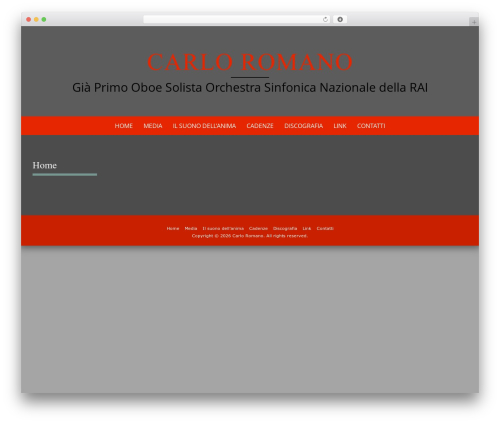This screenshot has width=500, height=423.
Task: Select LINK in the navigation bar
Action: tap(340, 126)
